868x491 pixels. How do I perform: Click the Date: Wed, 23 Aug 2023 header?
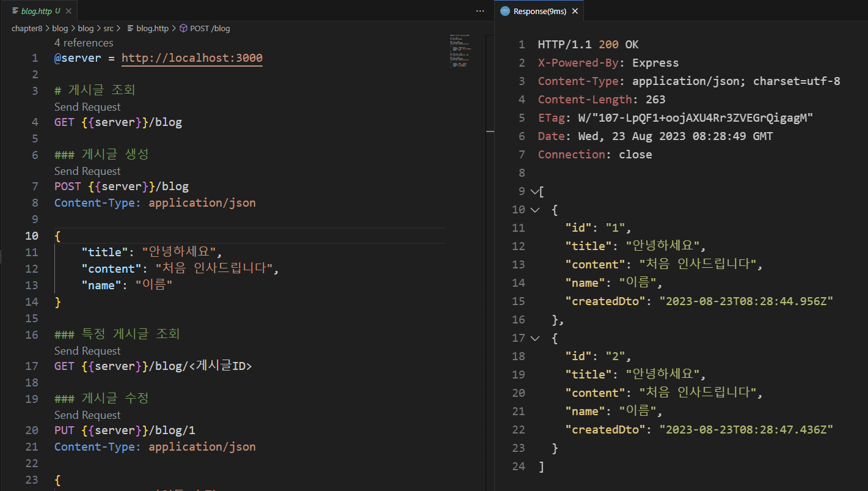click(655, 136)
